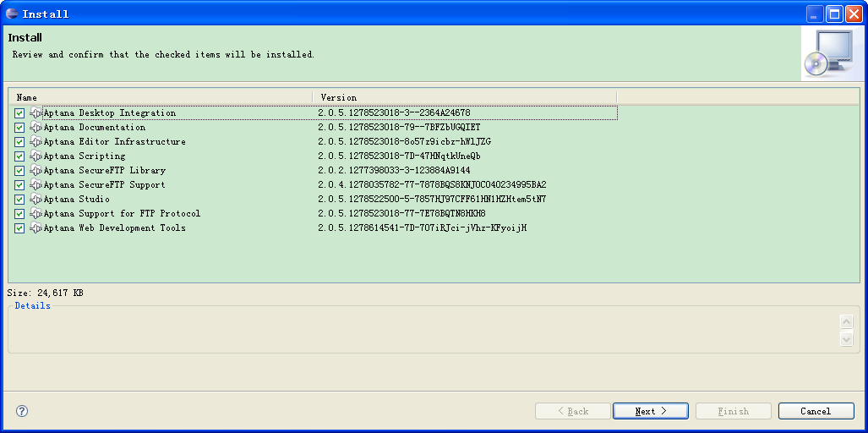Click the Version column header
This screenshot has height=433, width=868.
tap(465, 97)
